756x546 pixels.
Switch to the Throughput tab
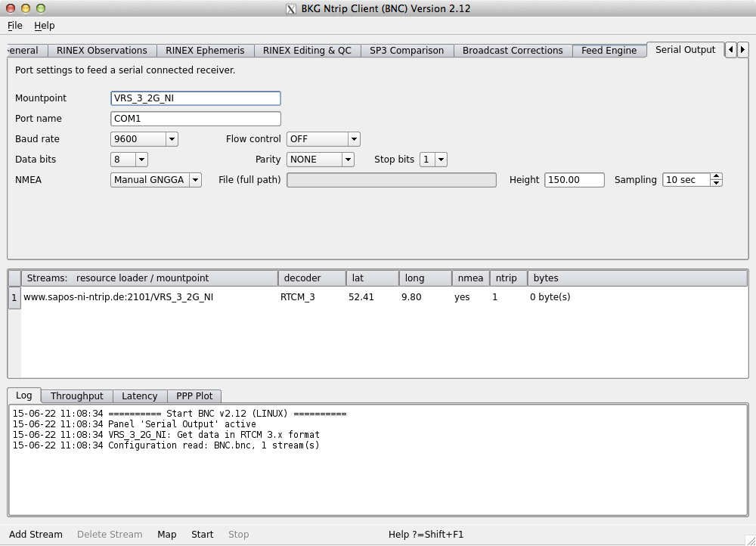[x=76, y=396]
